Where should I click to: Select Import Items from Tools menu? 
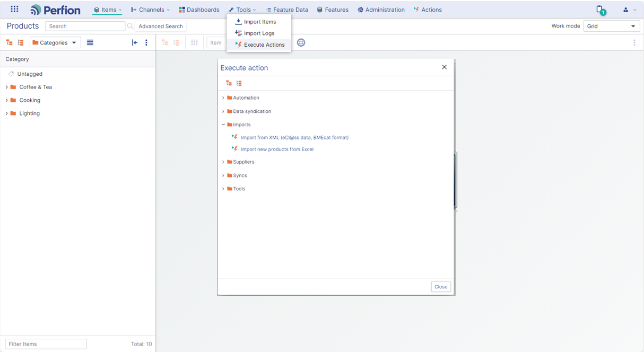(x=259, y=22)
